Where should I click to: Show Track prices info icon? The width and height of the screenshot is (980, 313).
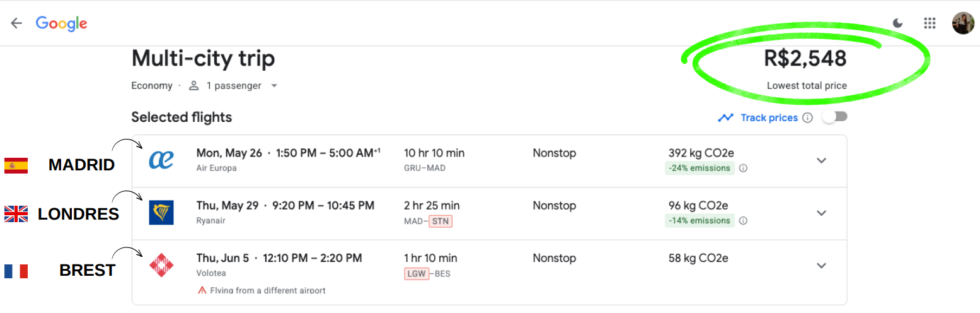807,117
